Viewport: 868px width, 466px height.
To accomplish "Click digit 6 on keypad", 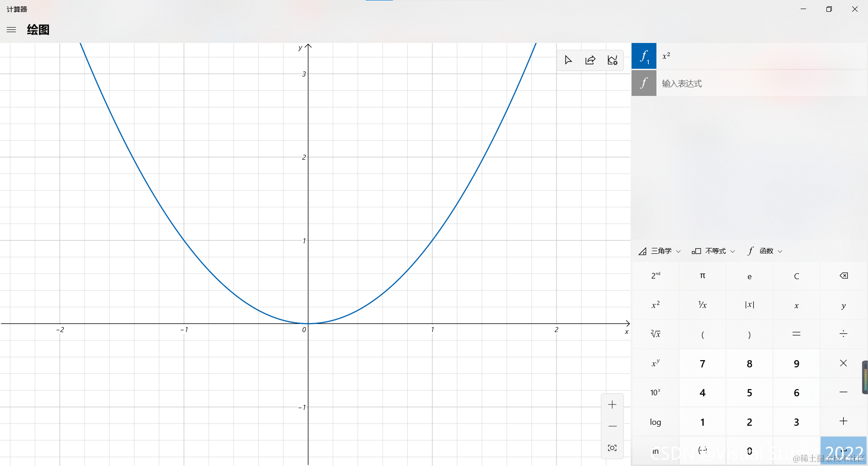I will click(797, 392).
